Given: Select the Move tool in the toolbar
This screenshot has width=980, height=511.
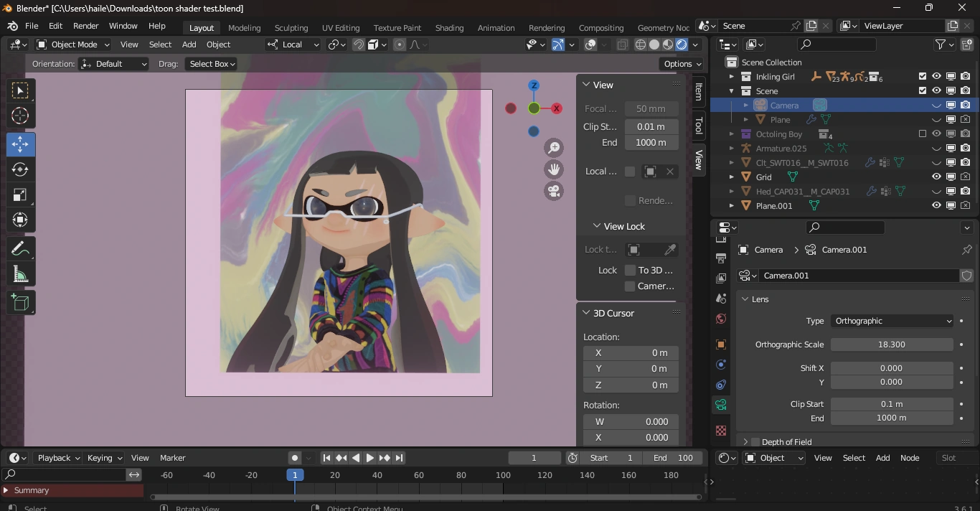Looking at the screenshot, I should click(20, 144).
